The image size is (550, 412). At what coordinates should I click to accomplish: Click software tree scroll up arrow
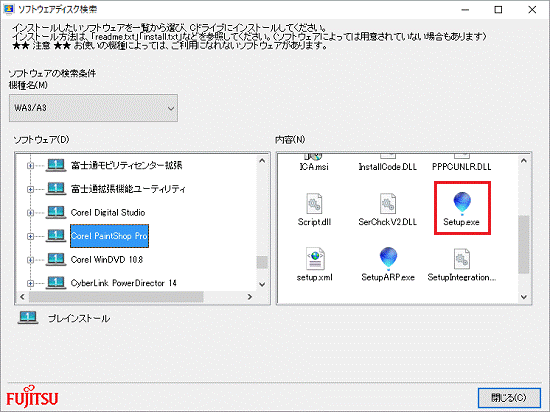pyautogui.click(x=262, y=161)
